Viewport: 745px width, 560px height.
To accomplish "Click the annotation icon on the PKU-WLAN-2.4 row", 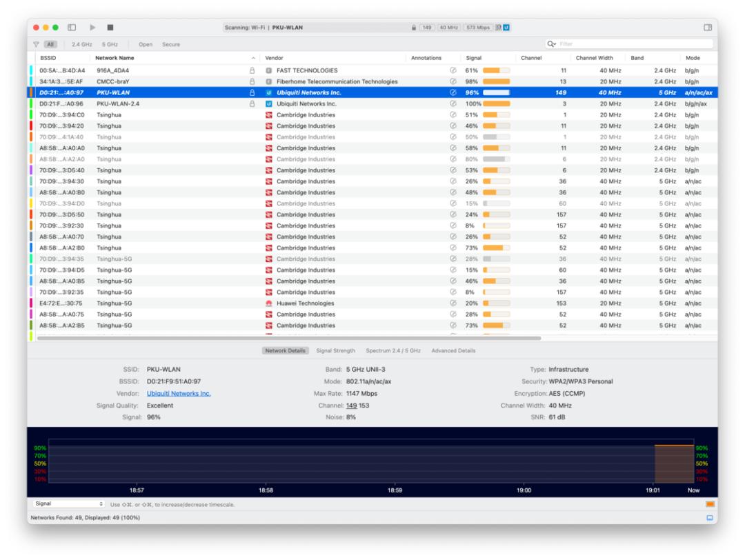I will pos(453,103).
